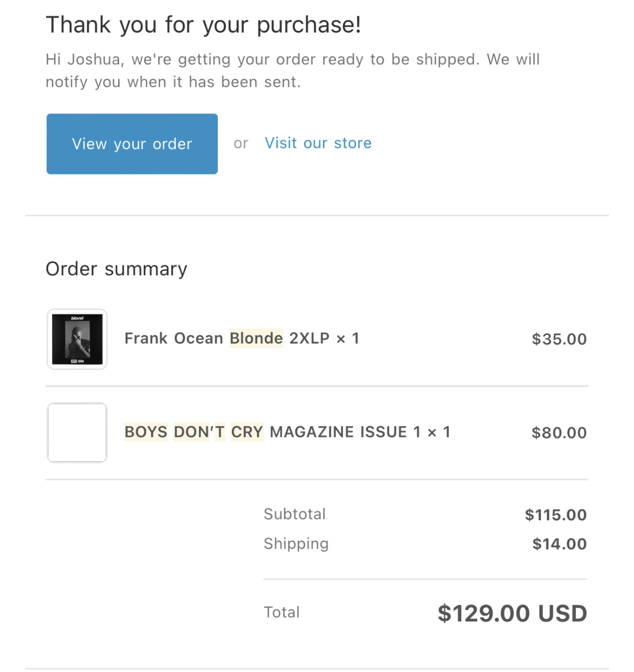Click the "Hi Joshua" greeting paragraph
Viewport: 634px width, 672px height.
[x=293, y=70]
